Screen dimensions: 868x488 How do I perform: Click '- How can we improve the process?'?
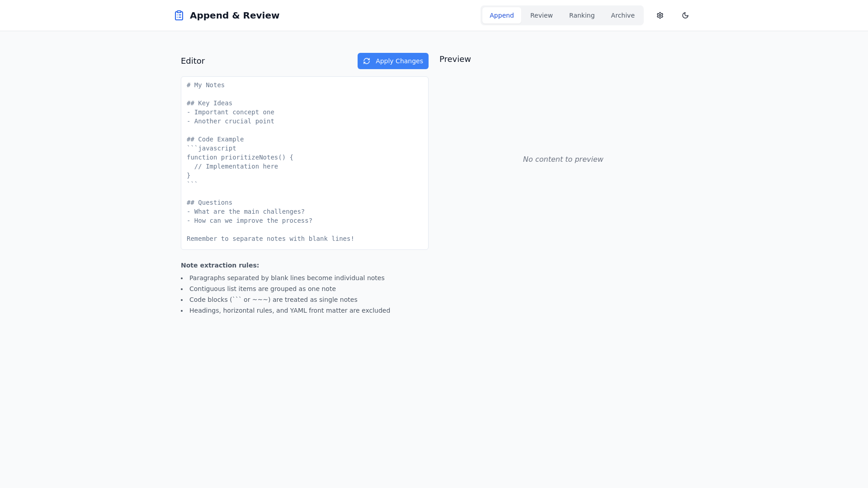[250, 221]
